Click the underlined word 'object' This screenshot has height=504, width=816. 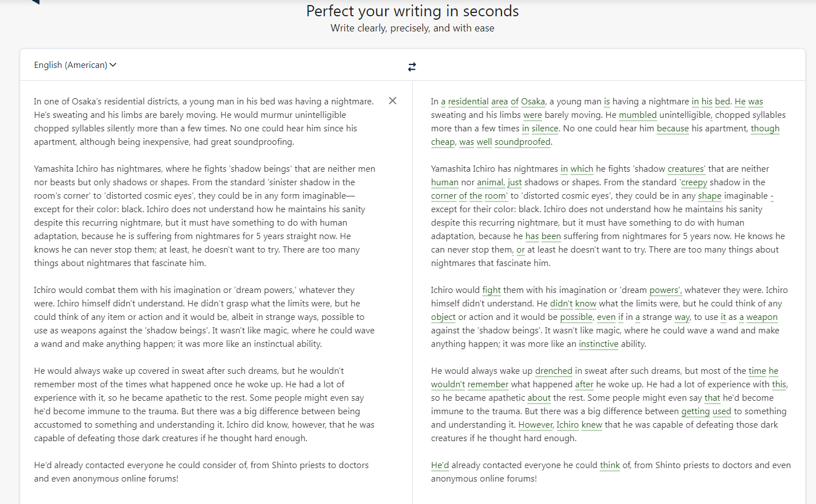coord(443,317)
